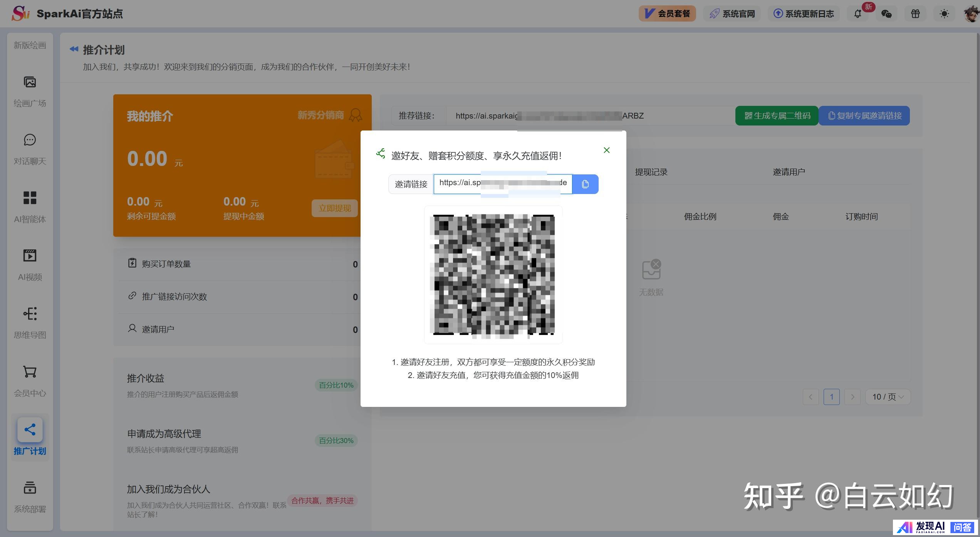The image size is (980, 537).
Task: Click 申请成为高级代理 heading
Action: (164, 434)
